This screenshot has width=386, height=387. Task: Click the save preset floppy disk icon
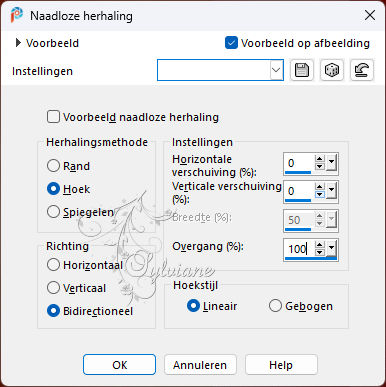point(302,70)
